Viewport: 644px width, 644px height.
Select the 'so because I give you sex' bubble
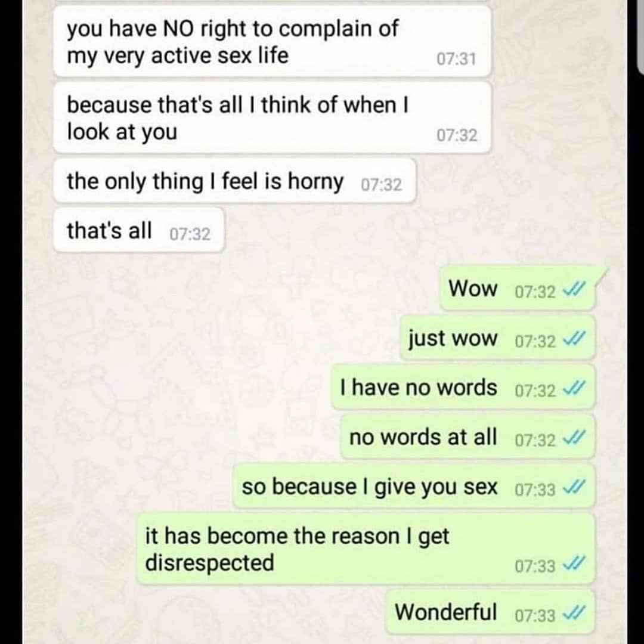(414, 487)
